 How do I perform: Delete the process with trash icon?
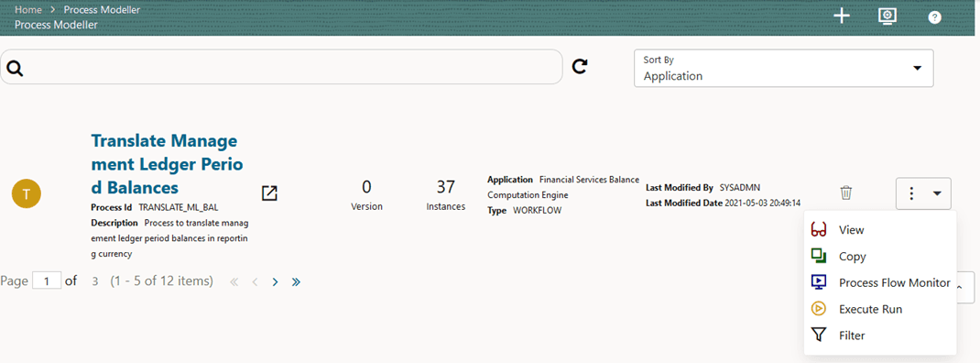point(845,192)
